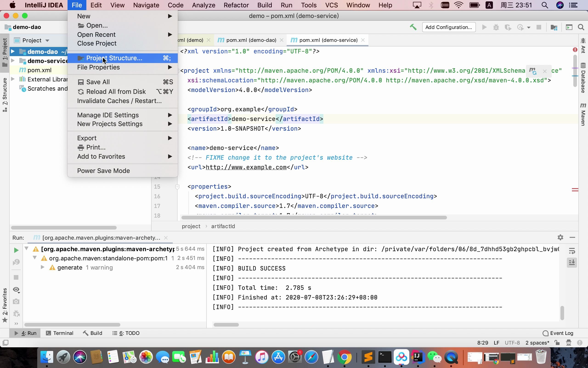Open Manage IDE Settings submenu

(123, 115)
